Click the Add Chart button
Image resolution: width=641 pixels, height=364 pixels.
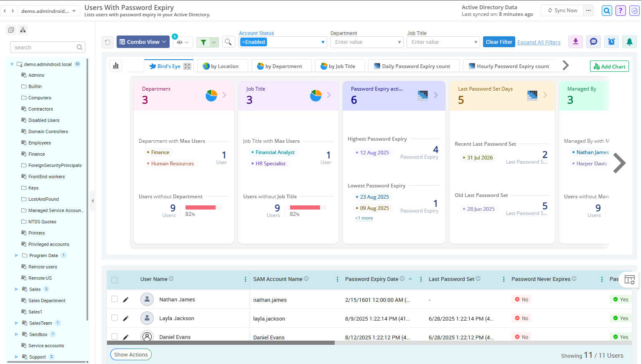(609, 66)
